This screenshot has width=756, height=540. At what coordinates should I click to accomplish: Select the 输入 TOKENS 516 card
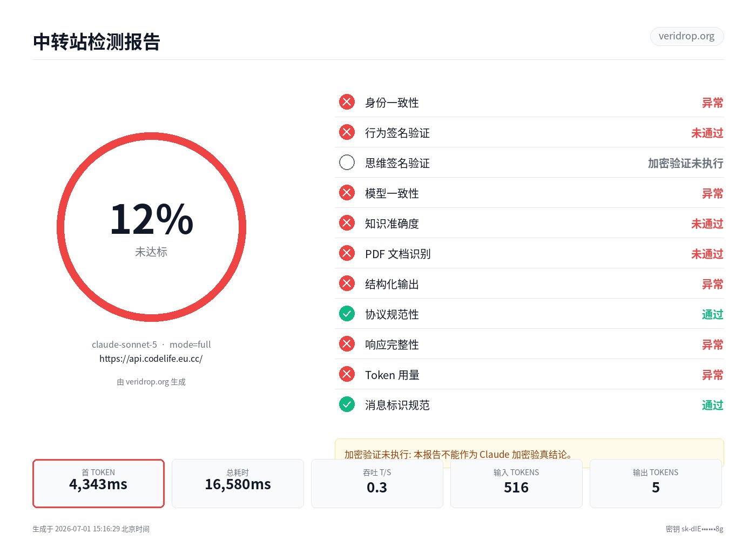point(516,483)
